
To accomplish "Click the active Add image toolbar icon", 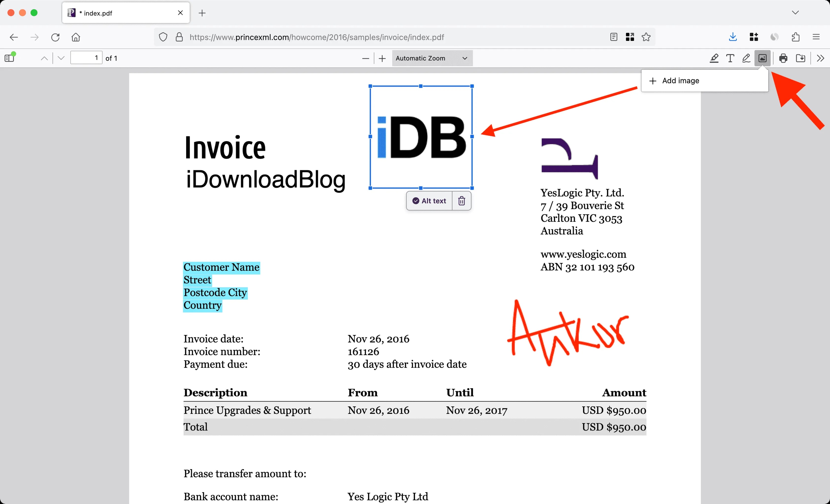I will point(762,58).
